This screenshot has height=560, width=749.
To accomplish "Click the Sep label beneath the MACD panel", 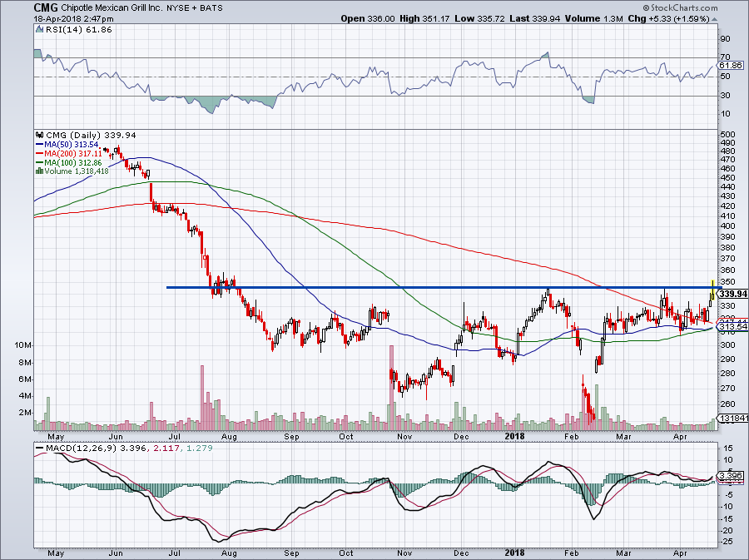I will click(291, 553).
